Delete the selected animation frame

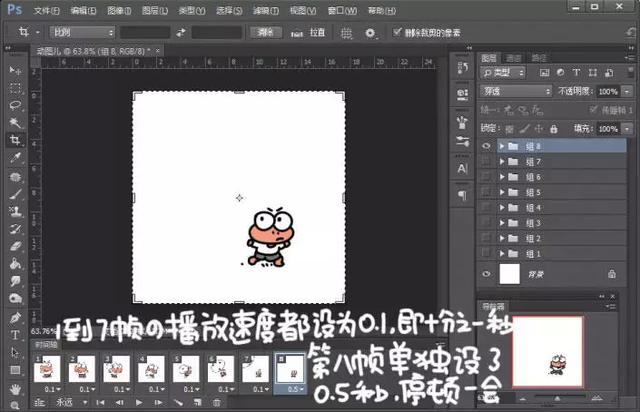(217, 403)
